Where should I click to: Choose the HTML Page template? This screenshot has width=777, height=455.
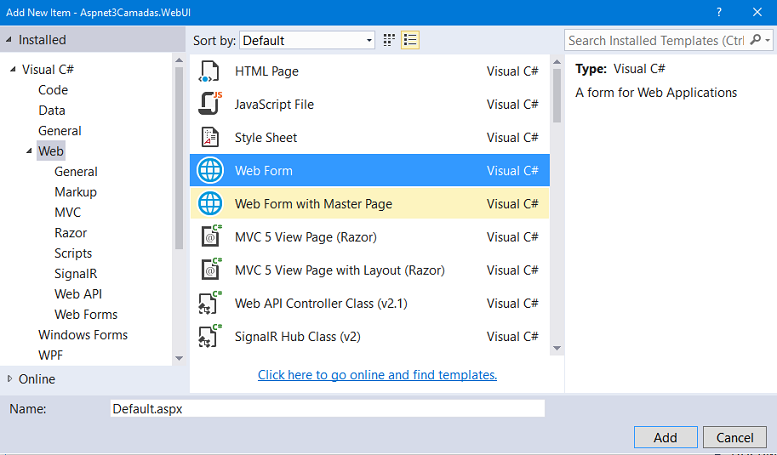(370, 71)
